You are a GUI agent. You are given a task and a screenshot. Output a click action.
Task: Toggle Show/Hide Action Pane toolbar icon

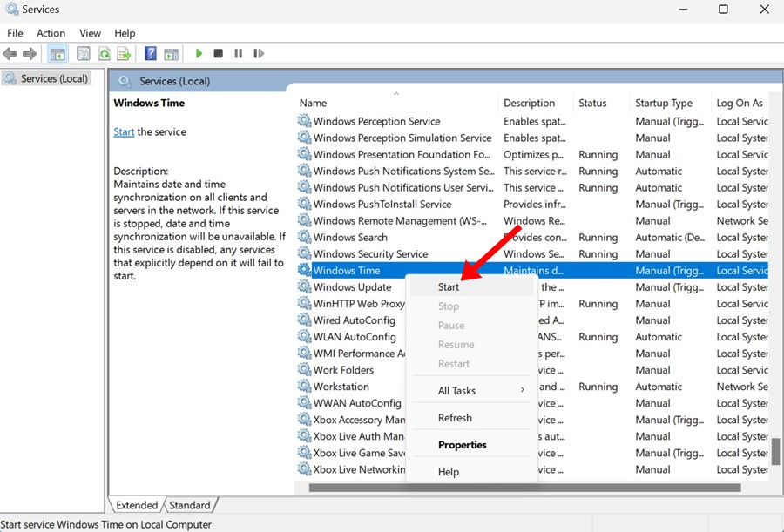pos(171,53)
